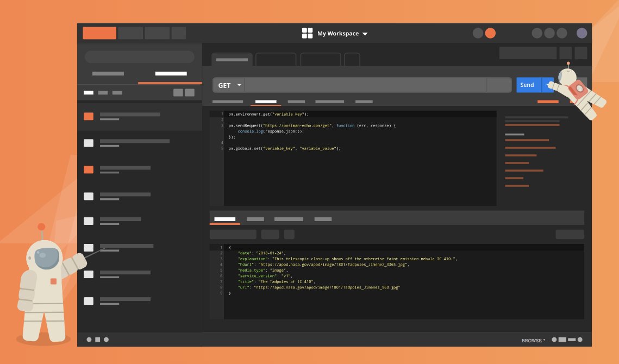
Task: Click code line pm.environment.get("variable_key");
Action: [268, 114]
